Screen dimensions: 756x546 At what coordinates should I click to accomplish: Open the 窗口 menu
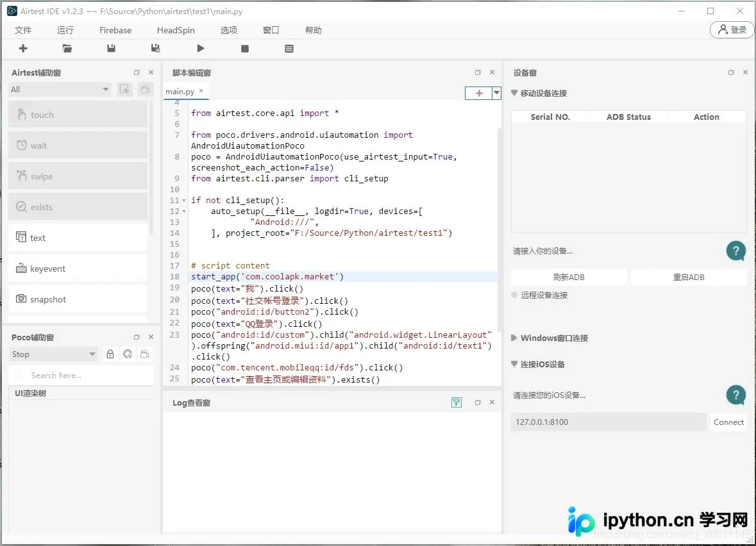tap(271, 30)
